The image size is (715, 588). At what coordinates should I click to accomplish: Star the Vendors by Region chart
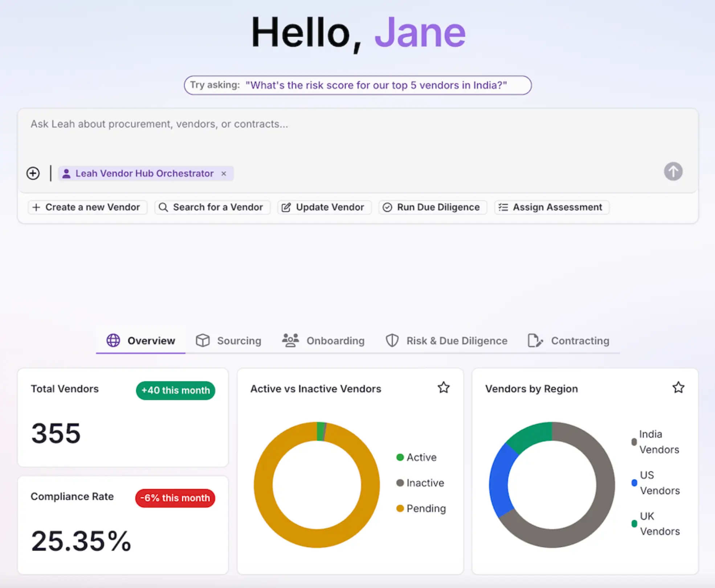678,388
